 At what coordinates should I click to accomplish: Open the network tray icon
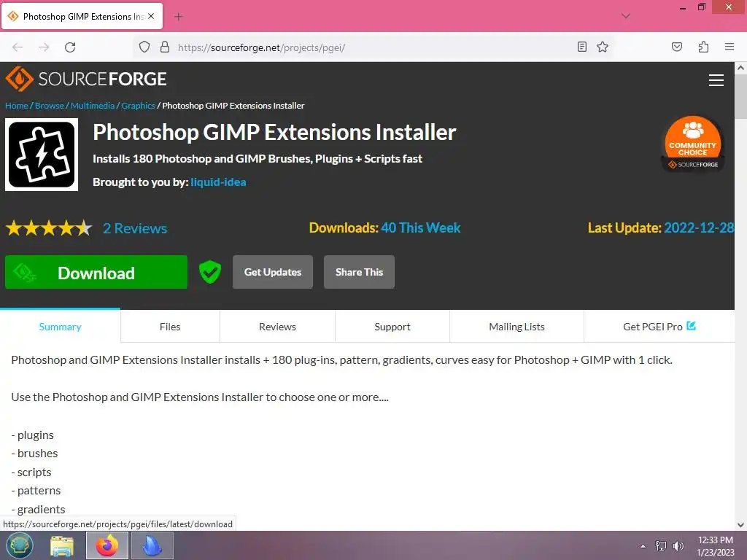[661, 546]
